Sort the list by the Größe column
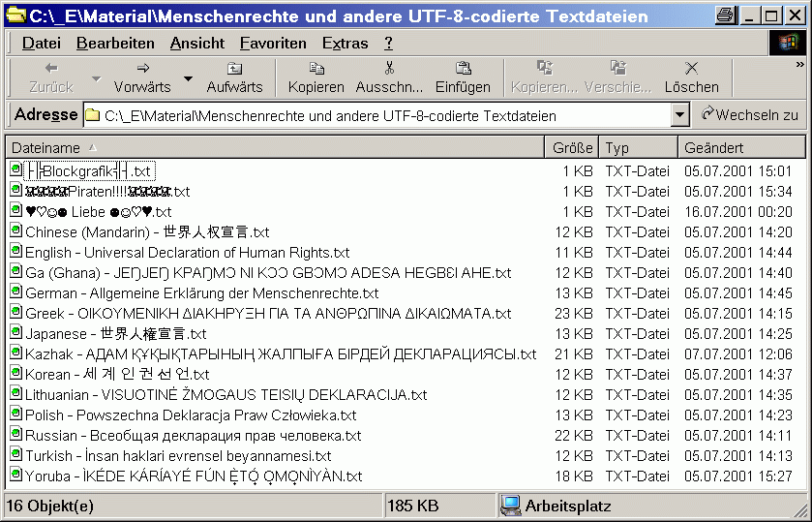The height and width of the screenshot is (522, 812). click(572, 148)
